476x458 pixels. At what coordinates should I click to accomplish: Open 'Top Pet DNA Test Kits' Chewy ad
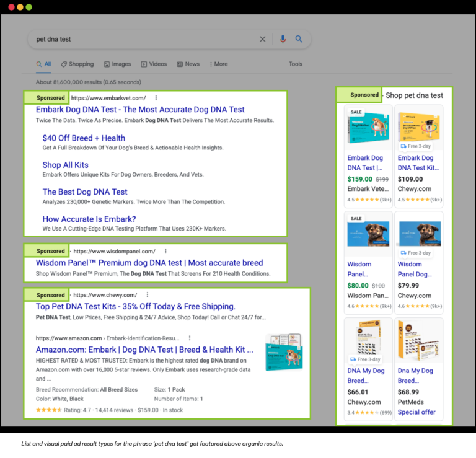(135, 306)
